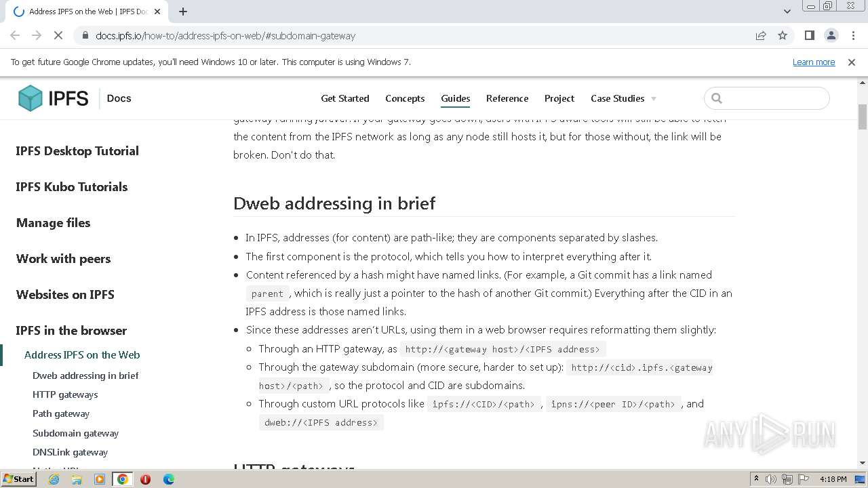Click the Chrome taskbar icon

[123, 479]
